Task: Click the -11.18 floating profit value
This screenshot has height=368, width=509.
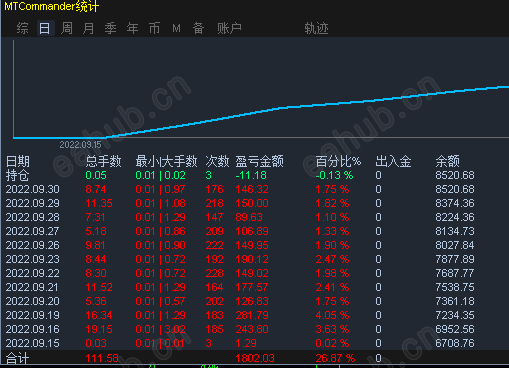Action: (x=251, y=175)
